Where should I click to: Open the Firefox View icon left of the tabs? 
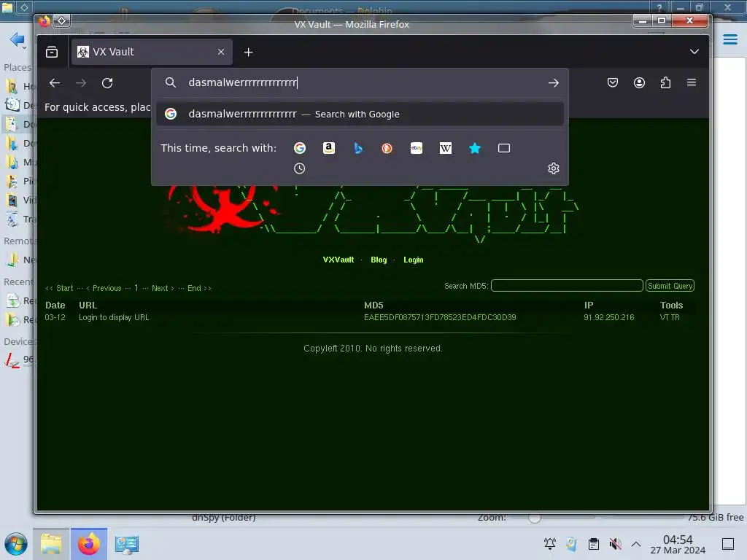52,52
